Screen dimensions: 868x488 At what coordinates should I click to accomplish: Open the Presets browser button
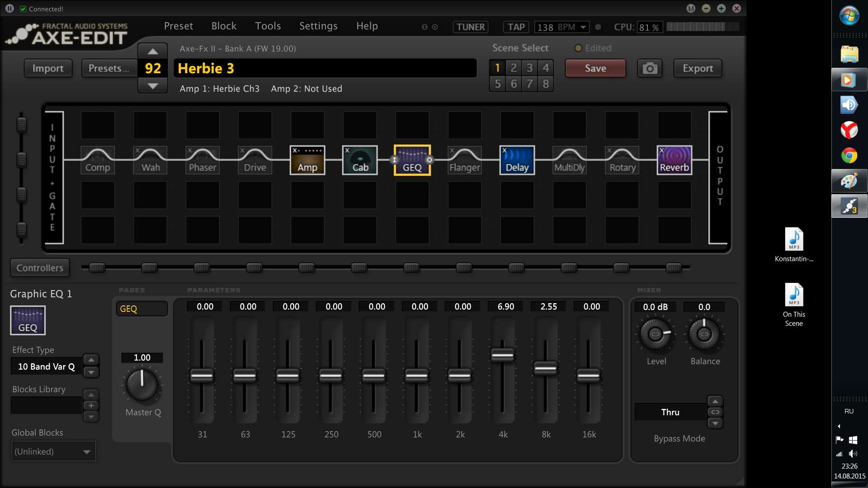pos(109,68)
